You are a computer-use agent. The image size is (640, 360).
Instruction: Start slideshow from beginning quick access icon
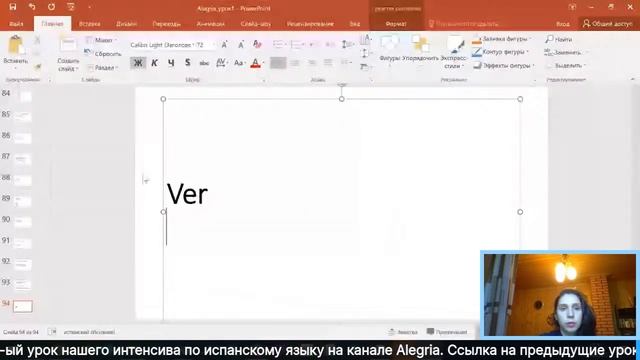click(x=71, y=7)
